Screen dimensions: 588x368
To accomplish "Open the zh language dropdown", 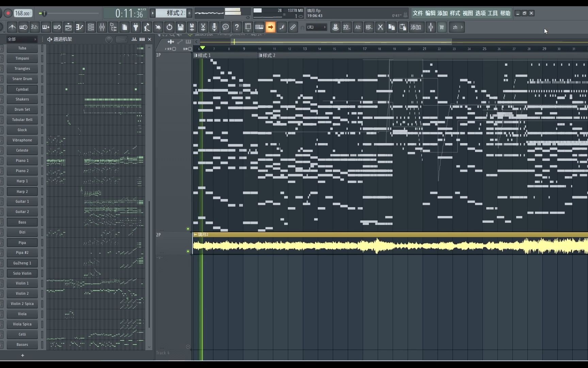I will point(457,27).
